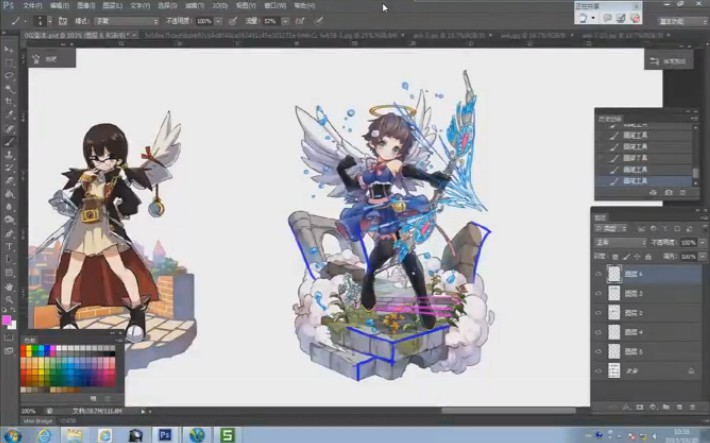Viewport: 710px width, 443px height.
Task: Hide layer 图层 2
Action: [599, 313]
